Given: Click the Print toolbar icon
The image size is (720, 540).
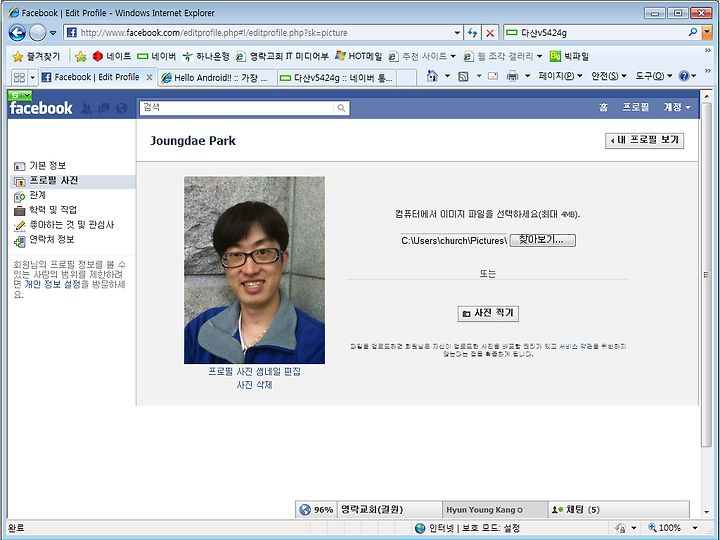Looking at the screenshot, I should pos(512,76).
